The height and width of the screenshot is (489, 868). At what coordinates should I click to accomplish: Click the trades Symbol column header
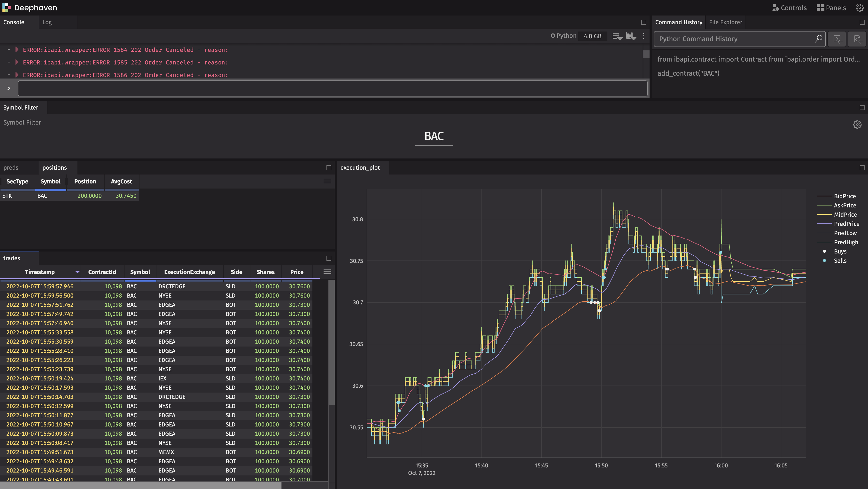click(x=140, y=272)
